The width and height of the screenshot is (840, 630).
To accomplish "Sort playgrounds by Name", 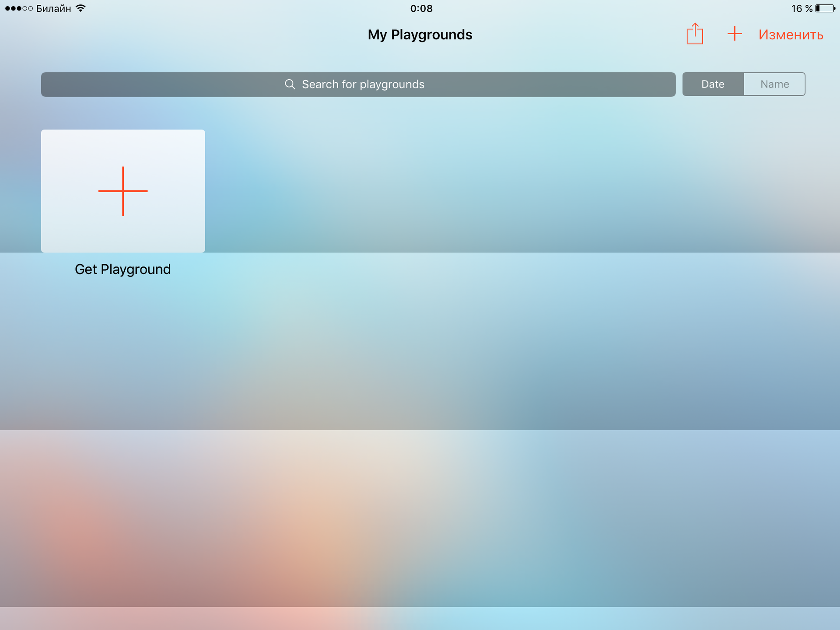I will [774, 84].
